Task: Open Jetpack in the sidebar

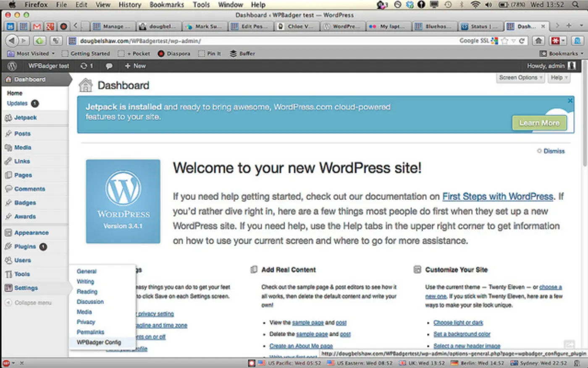Action: (25, 118)
